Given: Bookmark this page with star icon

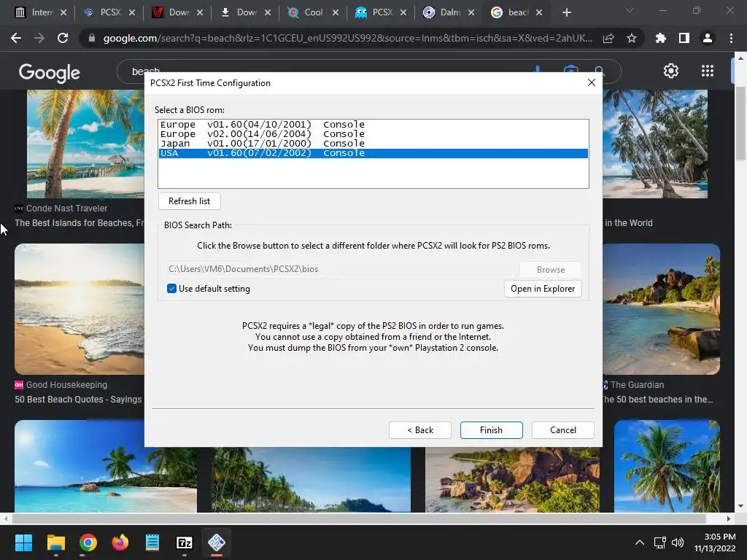Looking at the screenshot, I should point(632,38).
